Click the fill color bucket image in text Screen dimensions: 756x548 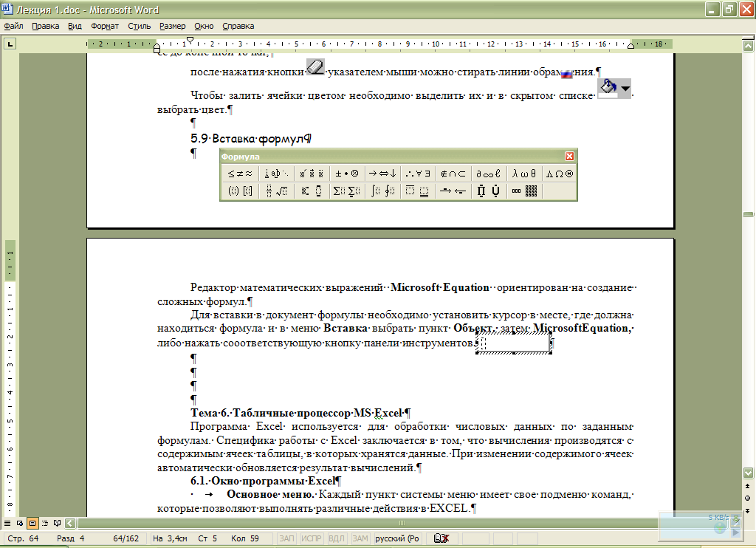[614, 89]
